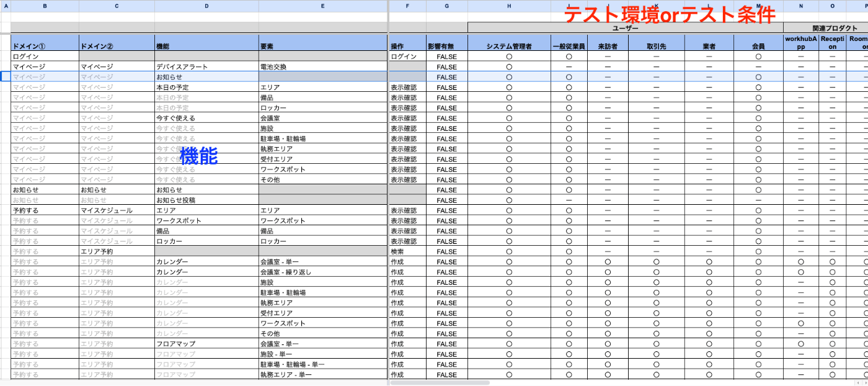The image size is (868, 386).
Task: Click the 機能 header cell
Action: (x=206, y=42)
